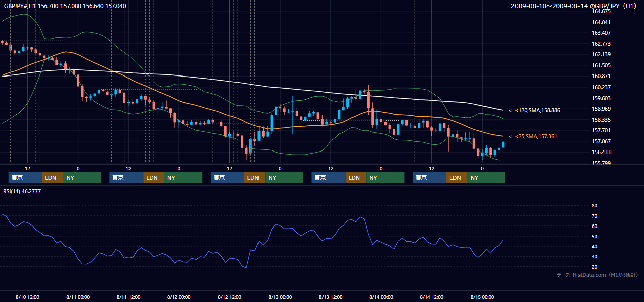Select the 8/15 00:00 date label
The image size is (644, 302).
pos(482,297)
